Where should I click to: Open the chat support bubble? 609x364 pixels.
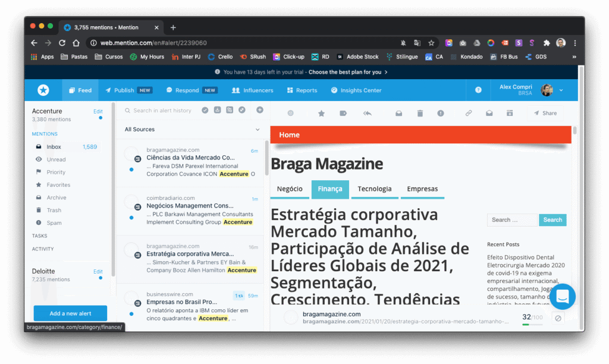(x=563, y=296)
